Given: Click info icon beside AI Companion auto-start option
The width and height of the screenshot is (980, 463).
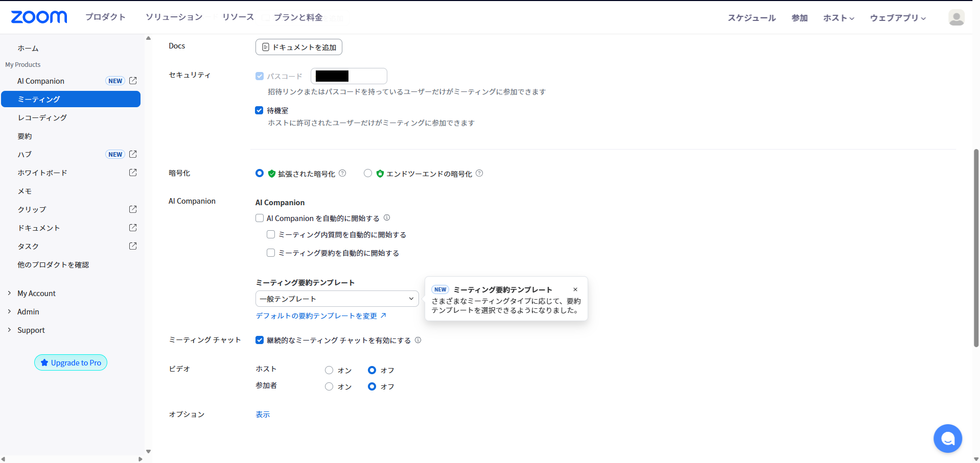Looking at the screenshot, I should tap(387, 217).
